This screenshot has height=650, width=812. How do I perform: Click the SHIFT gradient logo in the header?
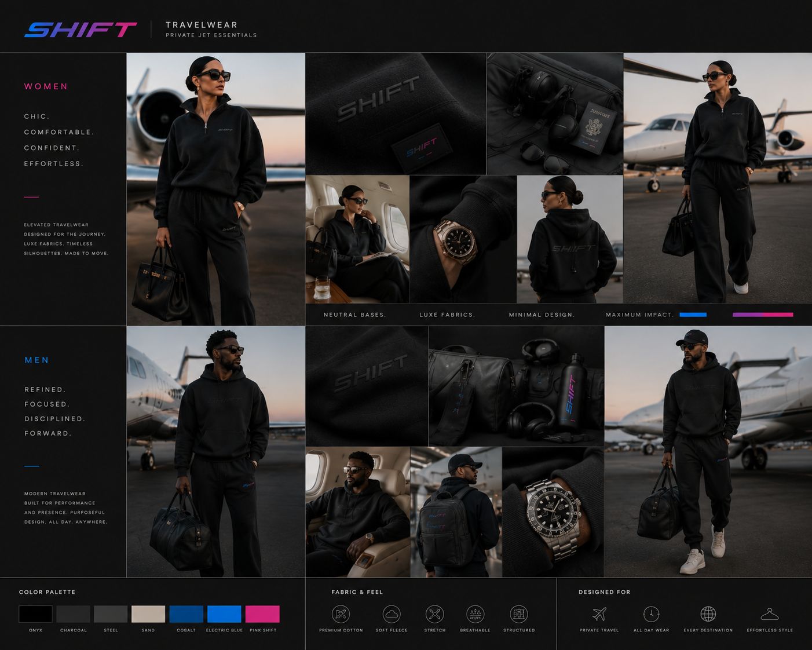click(x=81, y=30)
